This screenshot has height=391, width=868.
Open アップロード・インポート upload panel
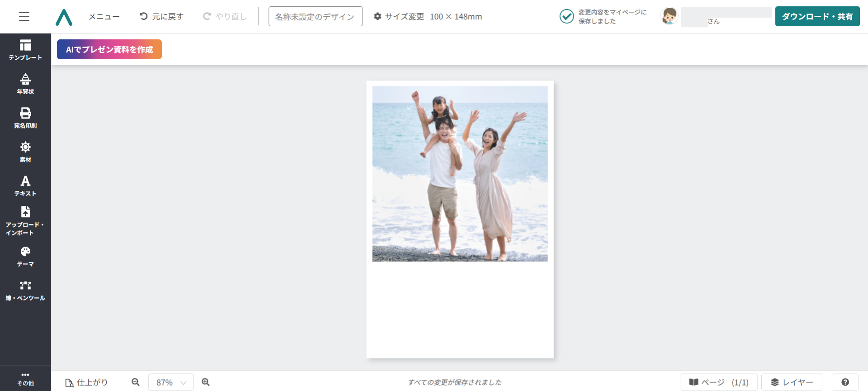point(25,221)
